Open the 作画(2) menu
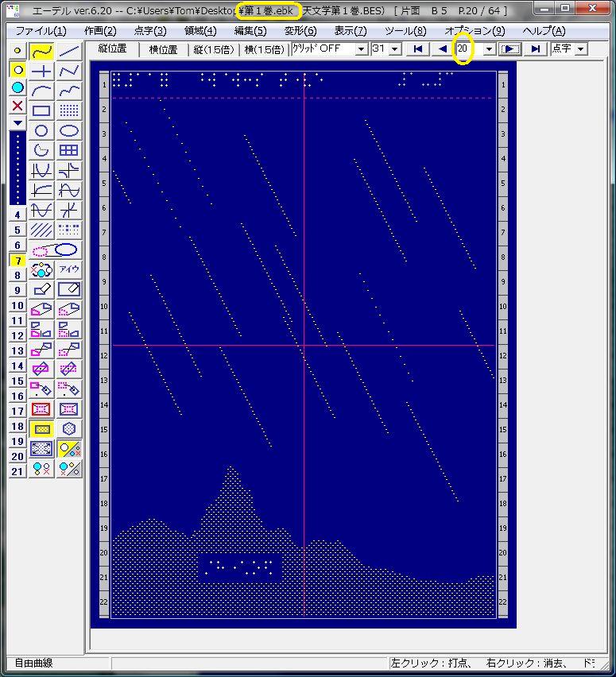 (100, 31)
